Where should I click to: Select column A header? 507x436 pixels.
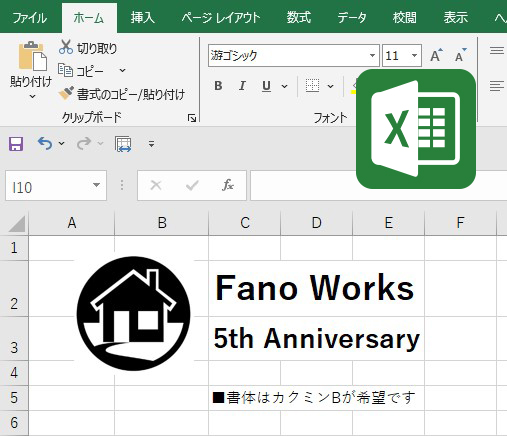pyautogui.click(x=72, y=223)
